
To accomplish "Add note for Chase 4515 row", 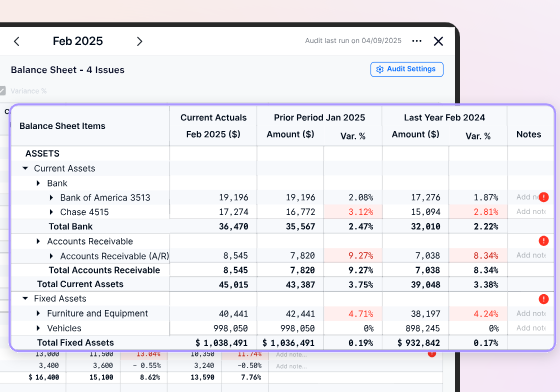I will [531, 212].
